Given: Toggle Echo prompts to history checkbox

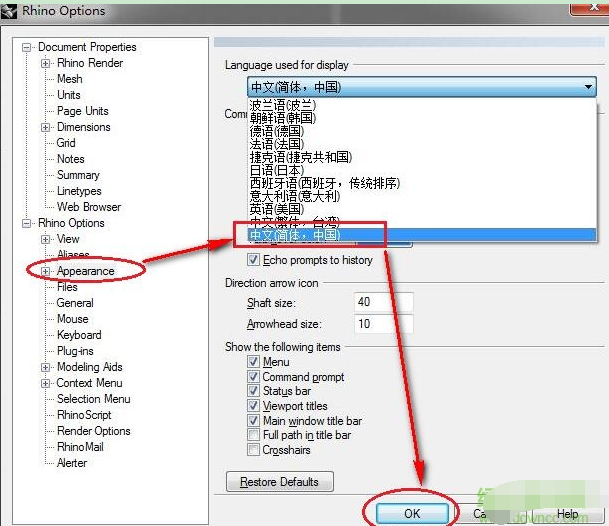Looking at the screenshot, I should pos(253,260).
